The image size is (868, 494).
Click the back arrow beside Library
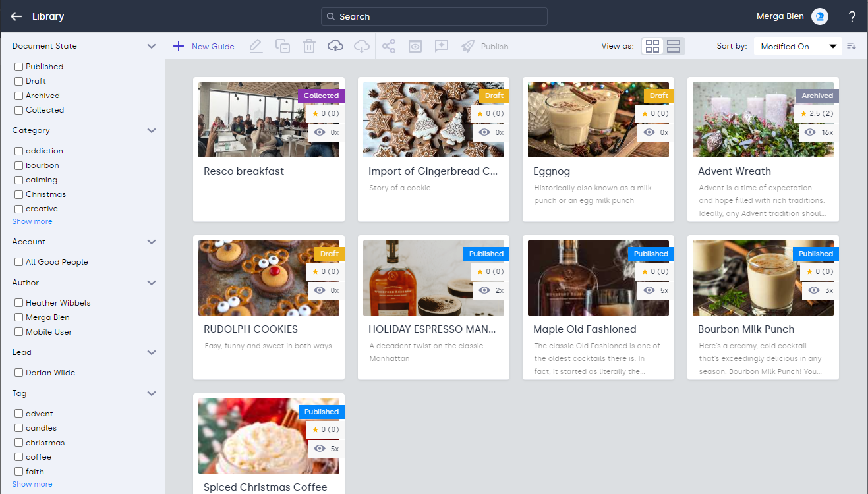(16, 16)
